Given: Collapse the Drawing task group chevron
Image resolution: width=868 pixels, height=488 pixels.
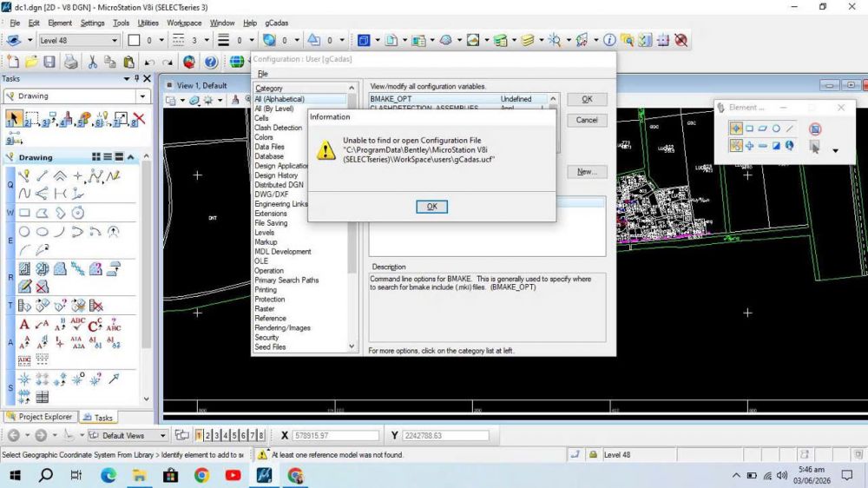Looking at the screenshot, I should pyautogui.click(x=131, y=157).
